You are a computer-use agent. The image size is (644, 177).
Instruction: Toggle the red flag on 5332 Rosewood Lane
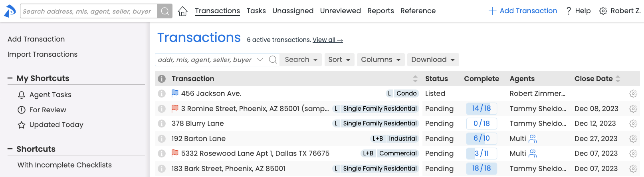[175, 153]
